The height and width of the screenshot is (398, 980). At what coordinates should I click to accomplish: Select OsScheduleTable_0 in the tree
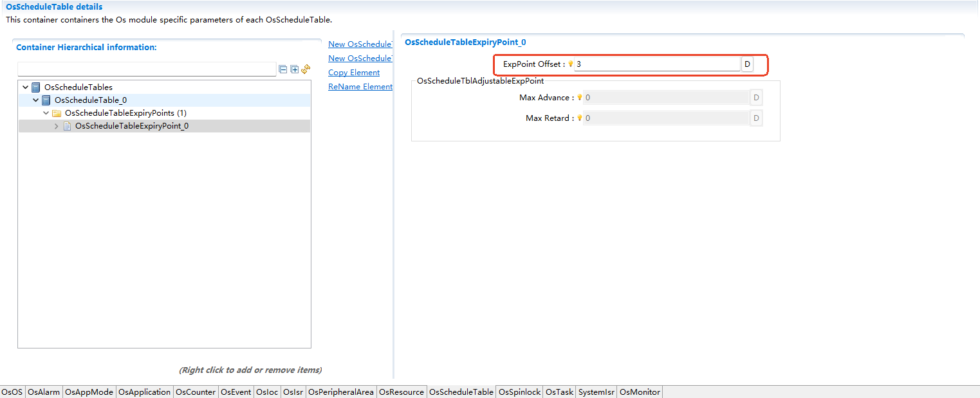pyautogui.click(x=90, y=100)
